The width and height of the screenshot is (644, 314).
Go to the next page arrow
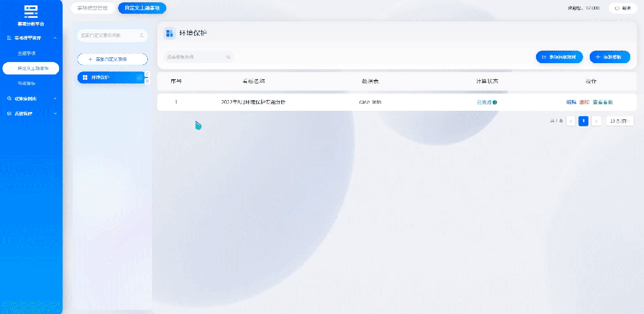click(x=596, y=121)
